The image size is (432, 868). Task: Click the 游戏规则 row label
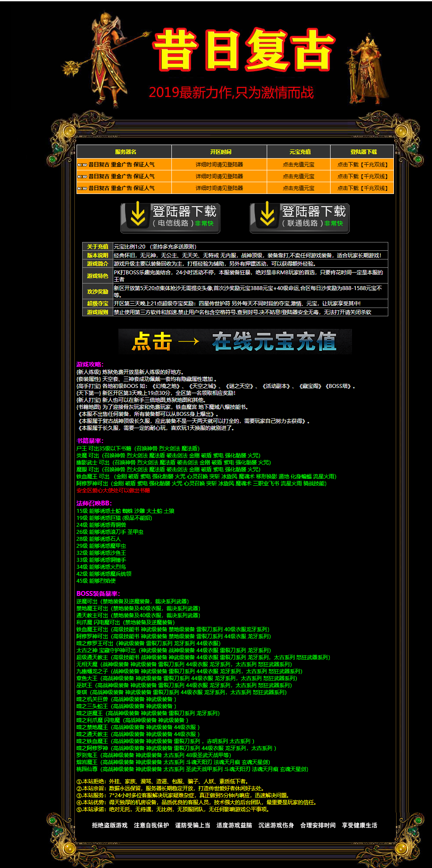[98, 312]
